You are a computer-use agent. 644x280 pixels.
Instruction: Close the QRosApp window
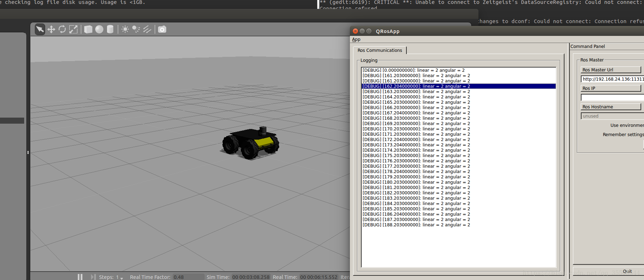[x=356, y=31]
